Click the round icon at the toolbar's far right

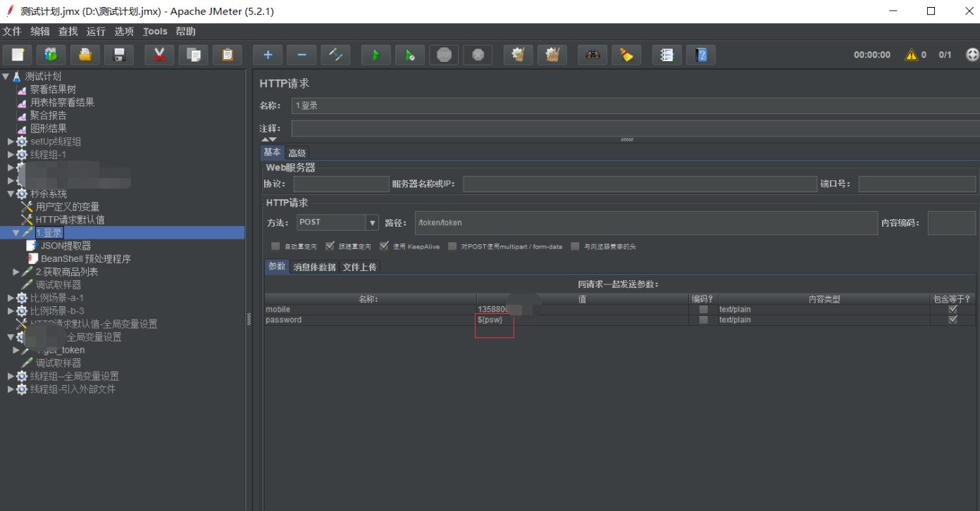(x=972, y=54)
